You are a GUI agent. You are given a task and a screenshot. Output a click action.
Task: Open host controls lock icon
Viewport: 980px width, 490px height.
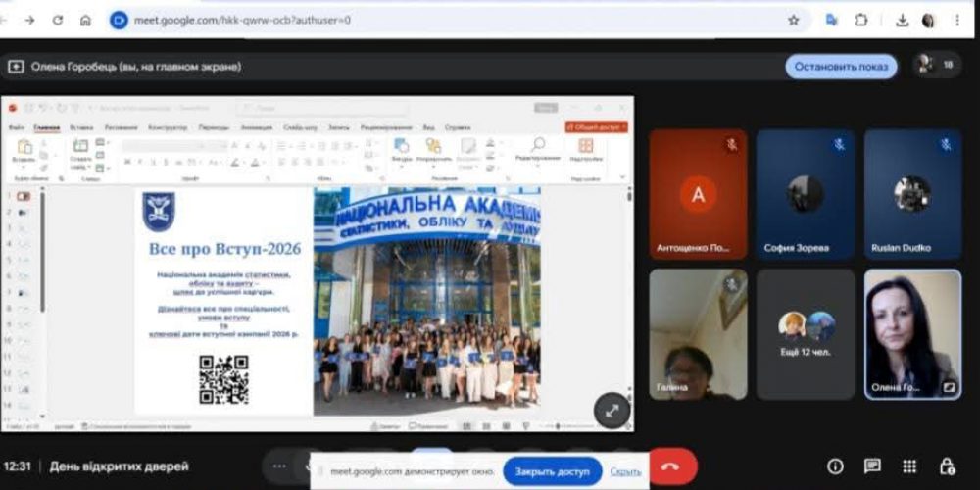click(x=947, y=466)
